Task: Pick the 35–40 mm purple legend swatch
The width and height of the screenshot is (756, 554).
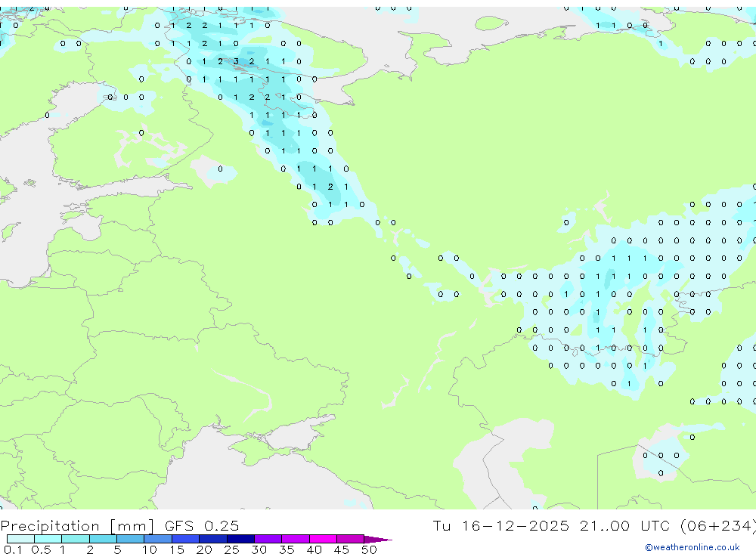Action: (x=296, y=539)
